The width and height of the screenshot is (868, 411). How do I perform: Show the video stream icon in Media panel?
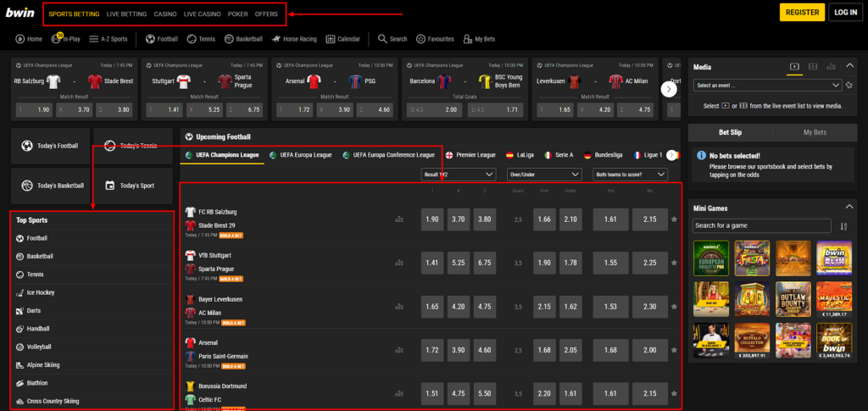pos(794,67)
